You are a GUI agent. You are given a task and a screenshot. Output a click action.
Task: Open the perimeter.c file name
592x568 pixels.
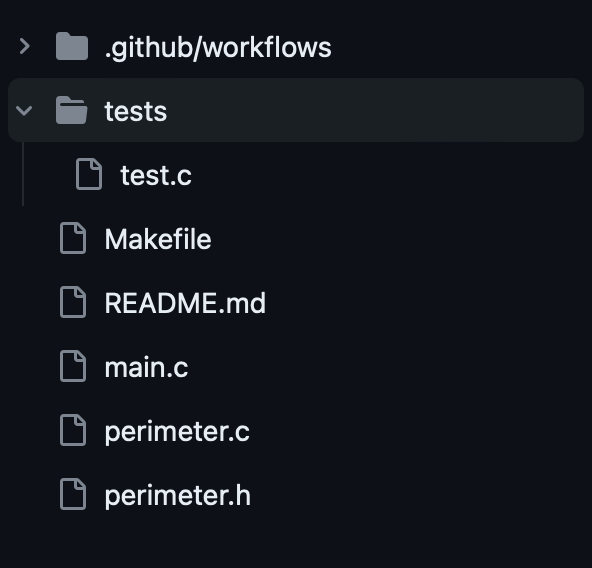point(177,432)
